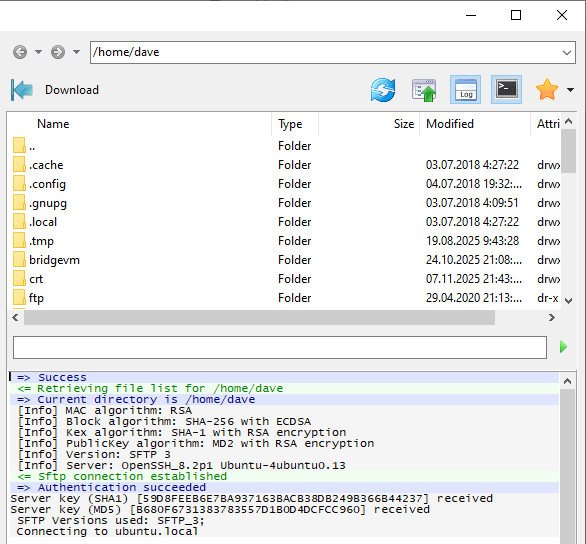The width and height of the screenshot is (586, 544).
Task: Click the Download arrow icon
Action: tap(22, 90)
